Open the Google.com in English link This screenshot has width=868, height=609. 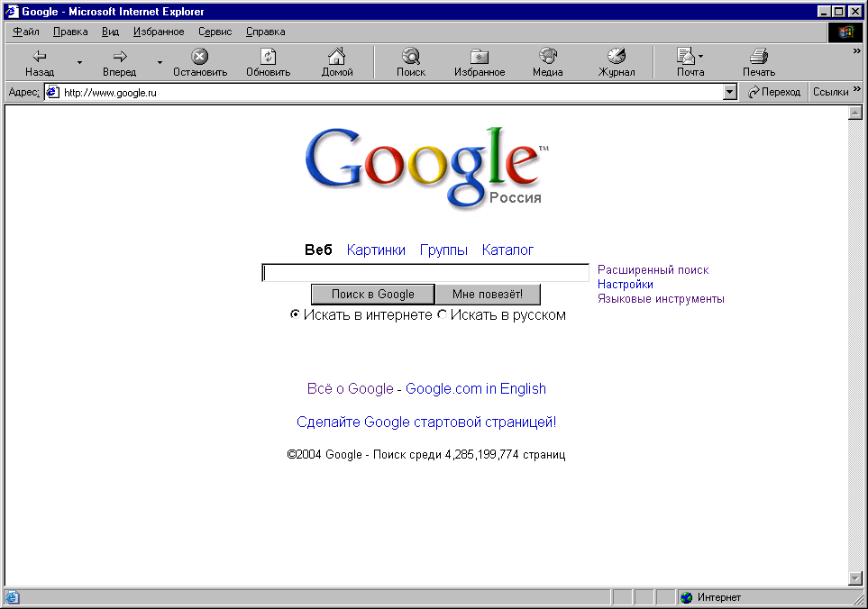476,389
